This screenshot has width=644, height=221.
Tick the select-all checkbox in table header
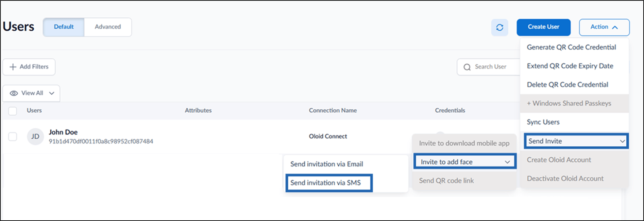click(x=13, y=111)
